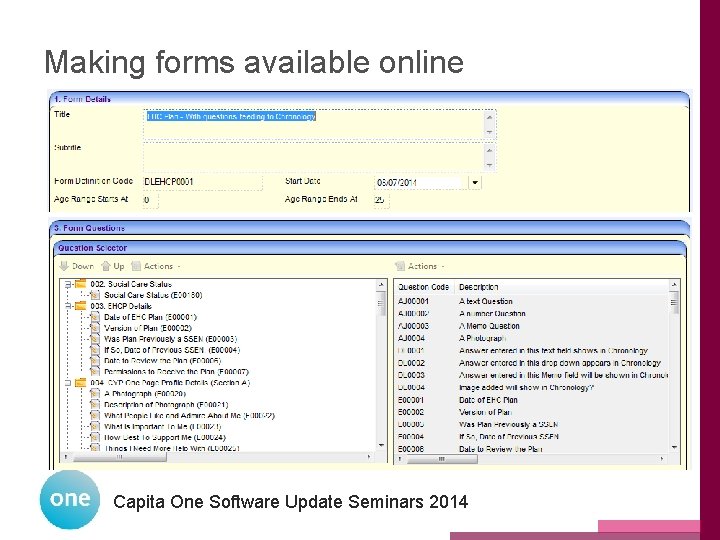Viewport: 720px width, 540px height.
Task: Click the question list horizontal scrollbar thumb
Action: (442, 459)
